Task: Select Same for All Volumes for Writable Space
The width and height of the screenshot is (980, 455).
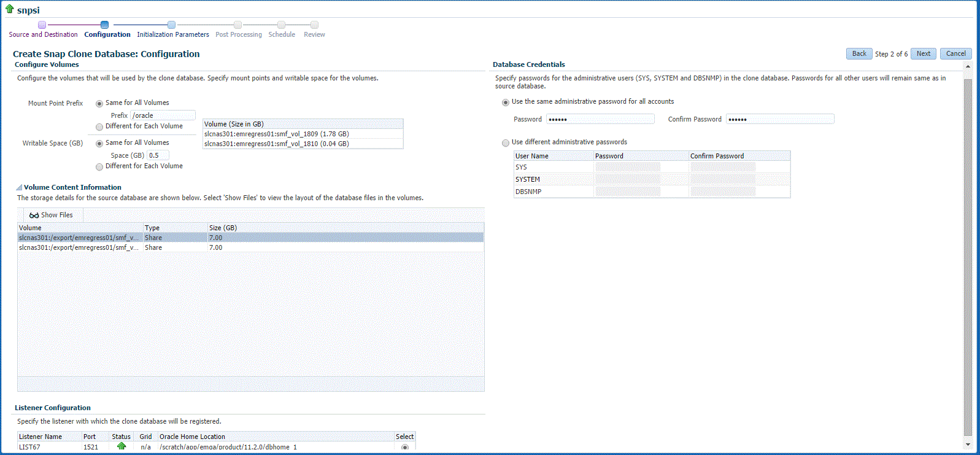Action: 99,144
